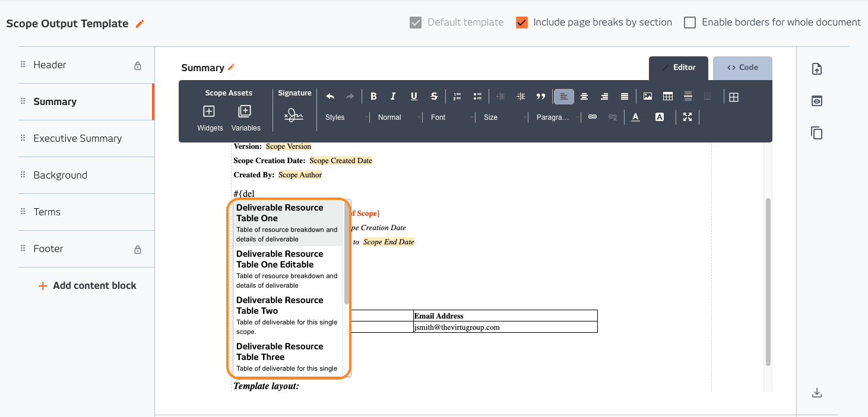The width and height of the screenshot is (868, 417).
Task: Toggle the Default template checkbox
Action: [416, 23]
